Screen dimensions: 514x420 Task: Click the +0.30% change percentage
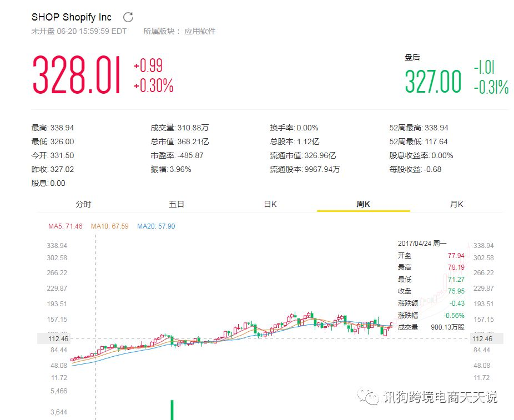153,85
